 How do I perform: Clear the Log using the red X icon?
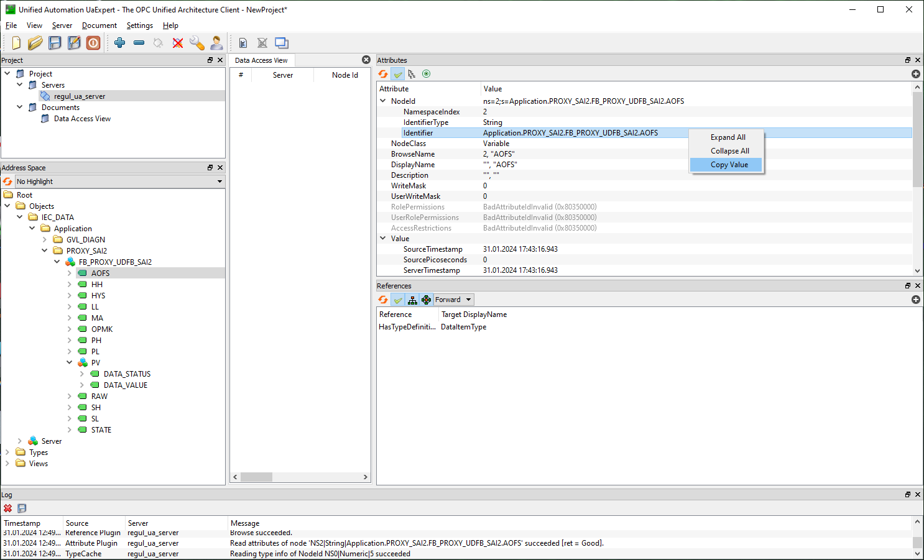pos(8,508)
